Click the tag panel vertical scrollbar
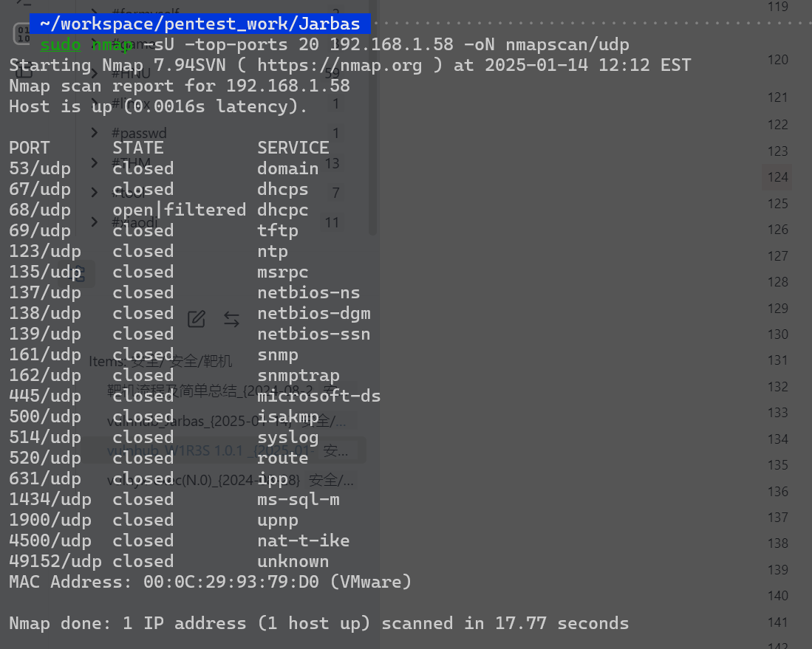This screenshot has height=649, width=812. click(372, 118)
